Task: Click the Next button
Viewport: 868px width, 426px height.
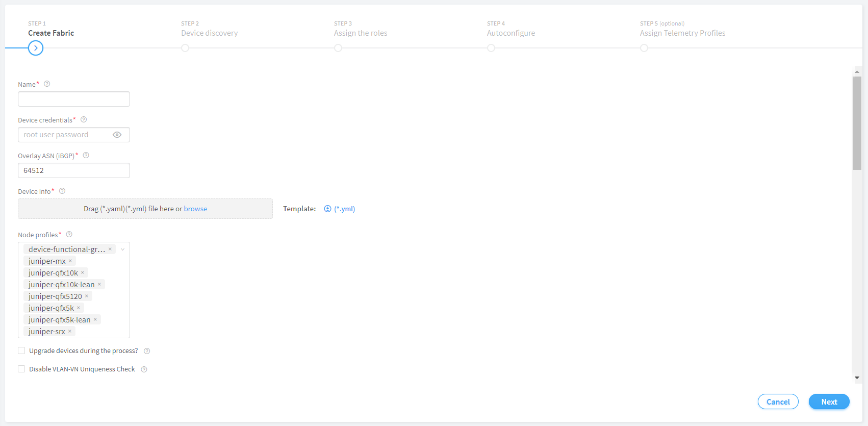Action: (829, 402)
